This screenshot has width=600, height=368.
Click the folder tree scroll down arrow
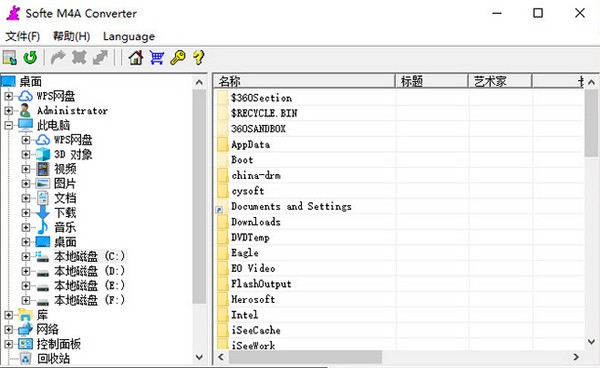(199, 357)
